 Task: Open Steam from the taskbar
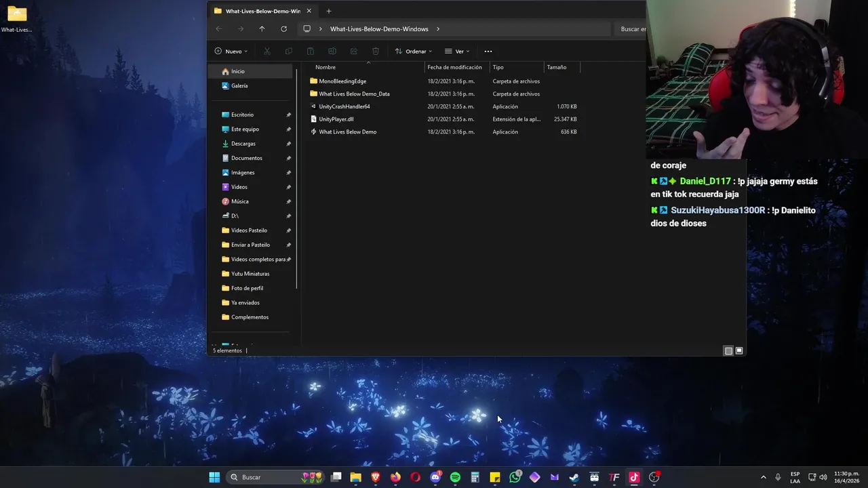tap(574, 477)
